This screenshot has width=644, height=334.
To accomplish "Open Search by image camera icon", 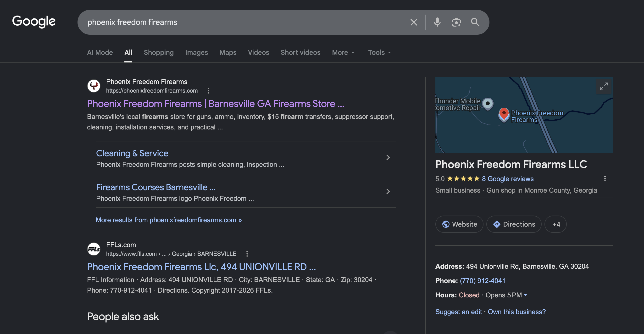I will (x=456, y=22).
